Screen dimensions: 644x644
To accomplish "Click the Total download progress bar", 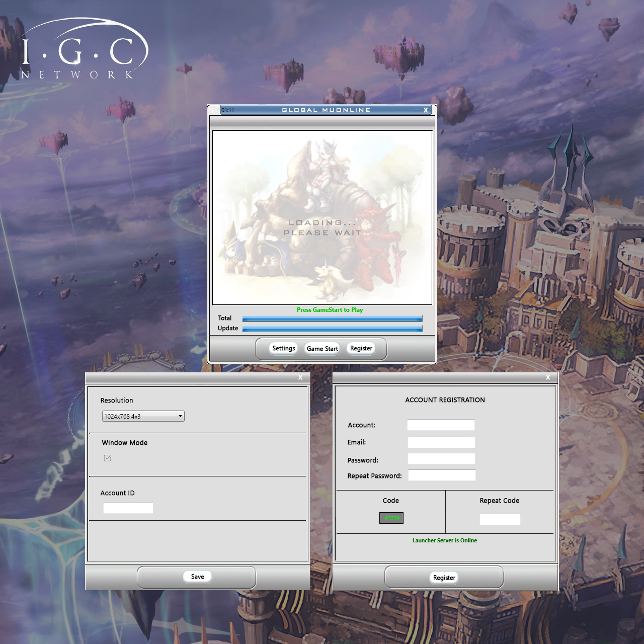I will [332, 318].
